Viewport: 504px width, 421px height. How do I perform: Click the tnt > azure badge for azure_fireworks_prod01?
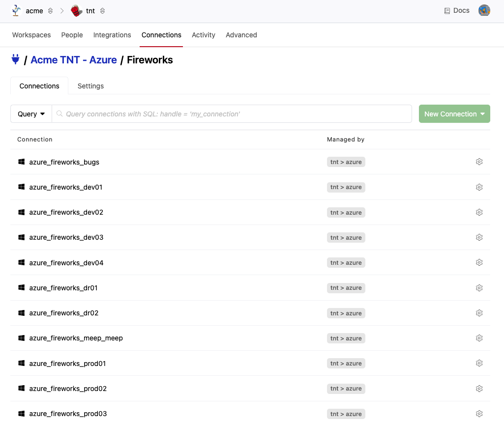tap(346, 364)
